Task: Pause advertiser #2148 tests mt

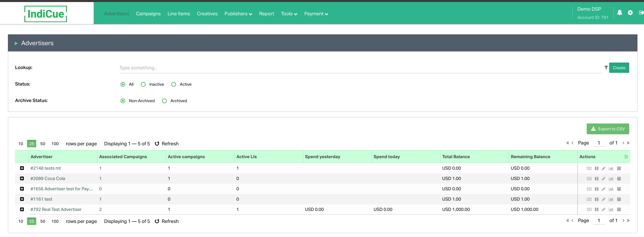Action: (596, 168)
